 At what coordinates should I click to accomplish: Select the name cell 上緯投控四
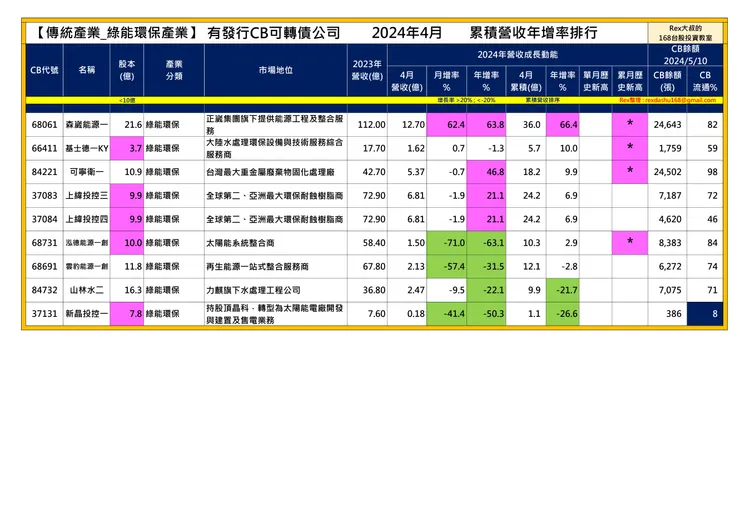coord(87,219)
